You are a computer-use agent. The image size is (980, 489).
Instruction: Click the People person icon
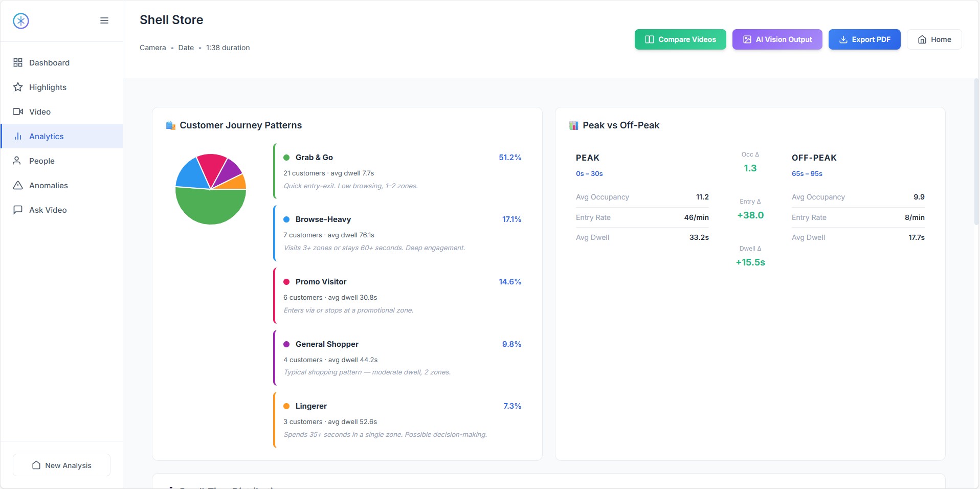point(17,161)
